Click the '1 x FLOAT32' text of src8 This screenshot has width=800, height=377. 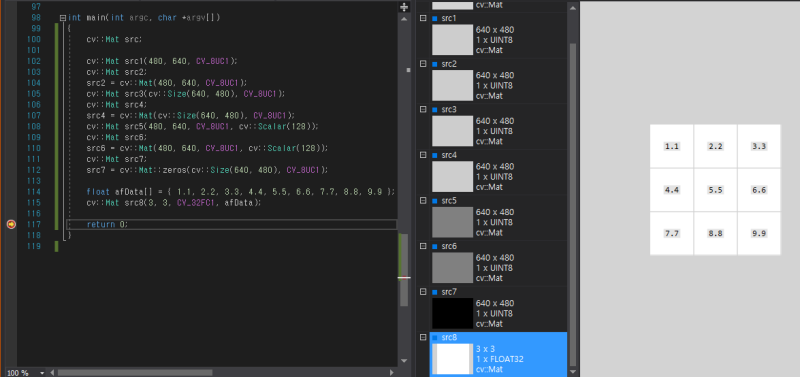pyautogui.click(x=499, y=359)
